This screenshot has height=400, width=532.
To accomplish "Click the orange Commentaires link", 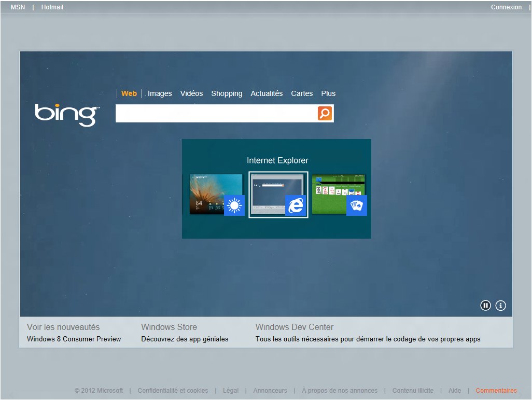I will point(496,391).
